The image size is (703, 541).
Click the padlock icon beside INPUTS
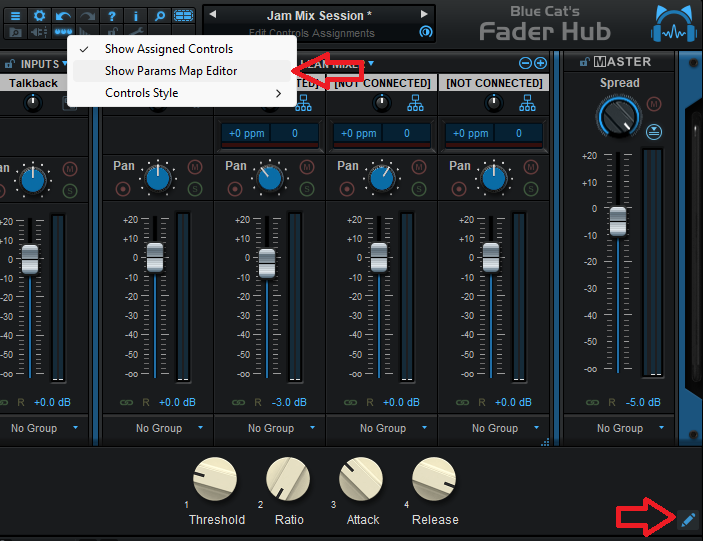(x=9, y=64)
